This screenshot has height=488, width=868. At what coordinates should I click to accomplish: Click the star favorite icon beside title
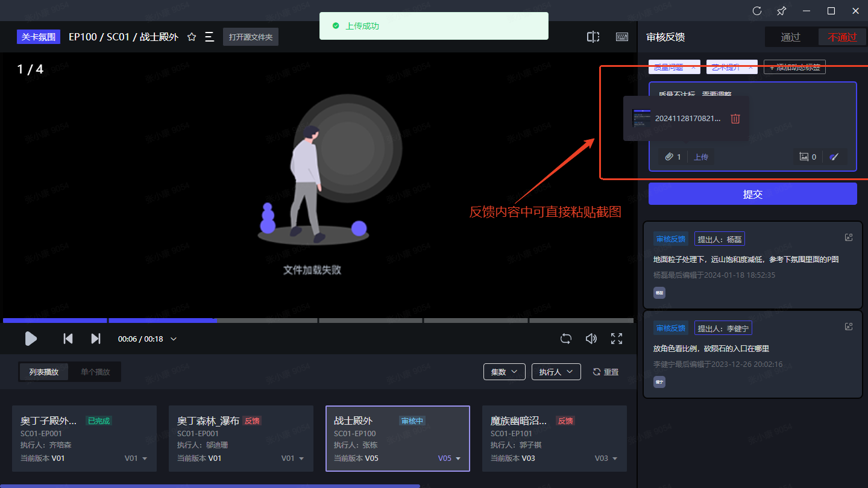[x=192, y=37]
